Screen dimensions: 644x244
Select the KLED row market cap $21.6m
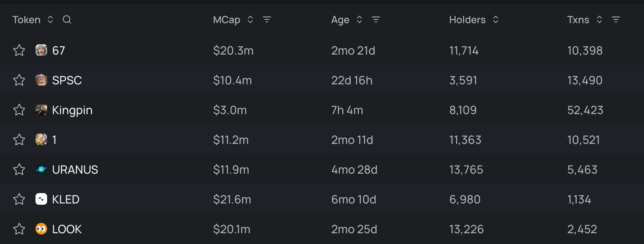coord(232,200)
